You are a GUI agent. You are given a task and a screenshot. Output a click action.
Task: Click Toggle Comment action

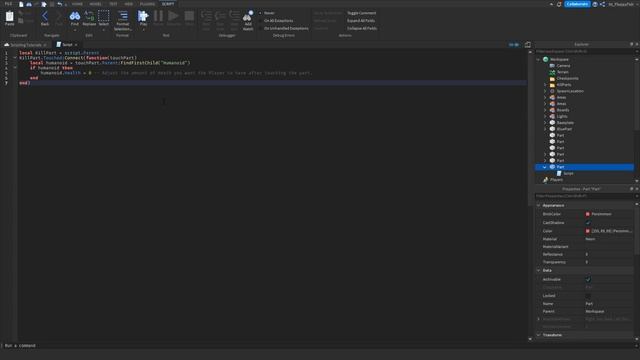coord(361,13)
